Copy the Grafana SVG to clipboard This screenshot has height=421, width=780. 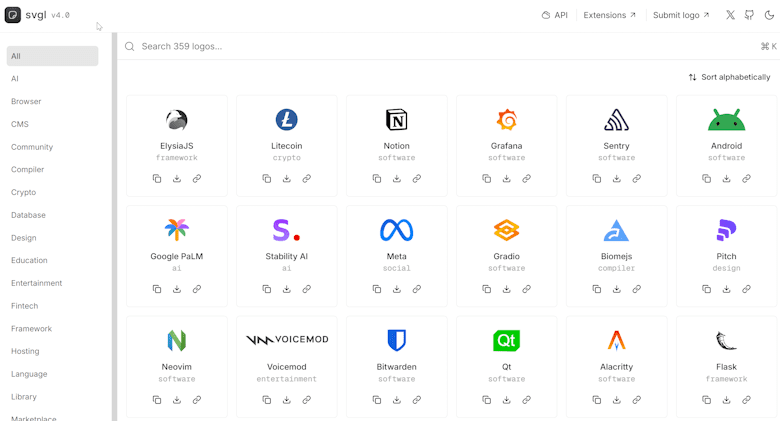click(487, 179)
